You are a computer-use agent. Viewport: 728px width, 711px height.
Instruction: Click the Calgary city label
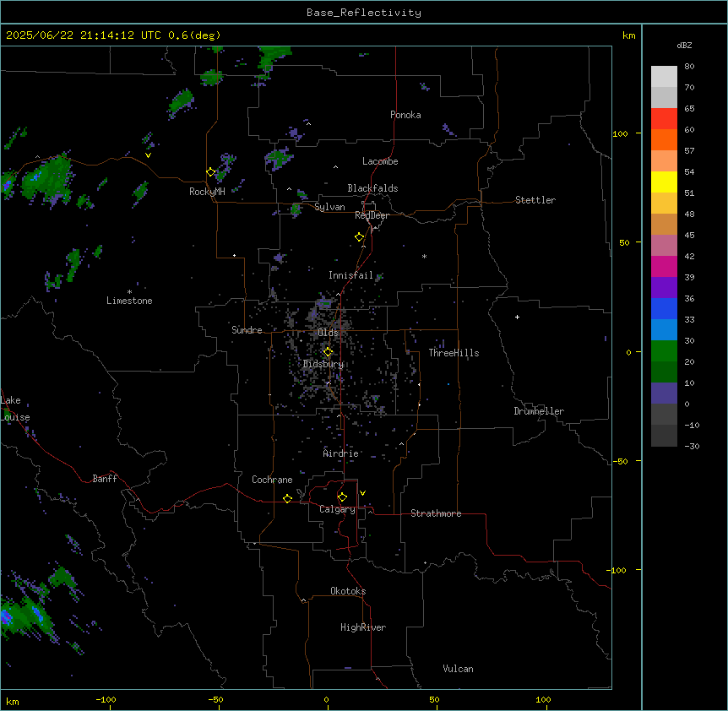tap(337, 509)
